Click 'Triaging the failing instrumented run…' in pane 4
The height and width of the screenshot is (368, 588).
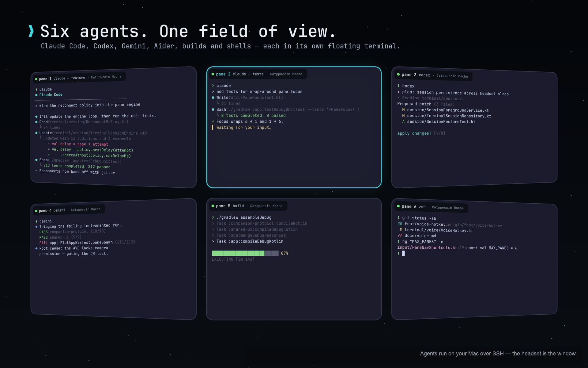(x=81, y=226)
